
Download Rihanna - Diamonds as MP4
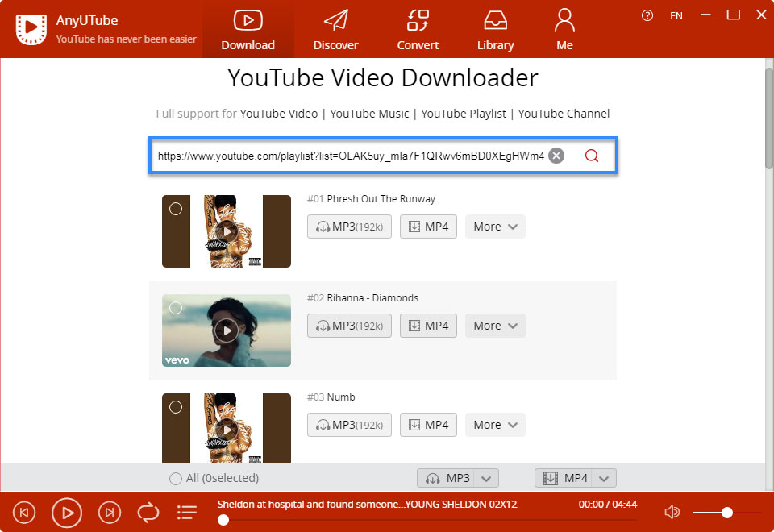(428, 326)
